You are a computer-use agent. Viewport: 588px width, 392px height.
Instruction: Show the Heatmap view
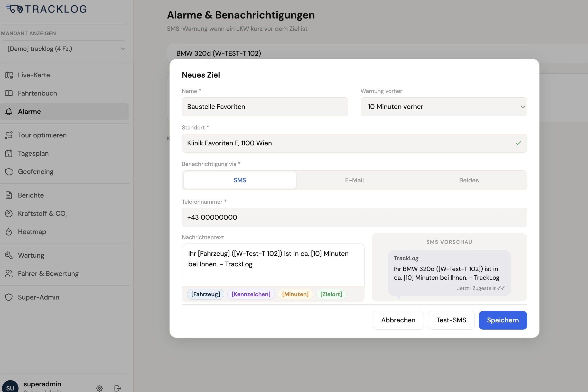(x=64, y=232)
